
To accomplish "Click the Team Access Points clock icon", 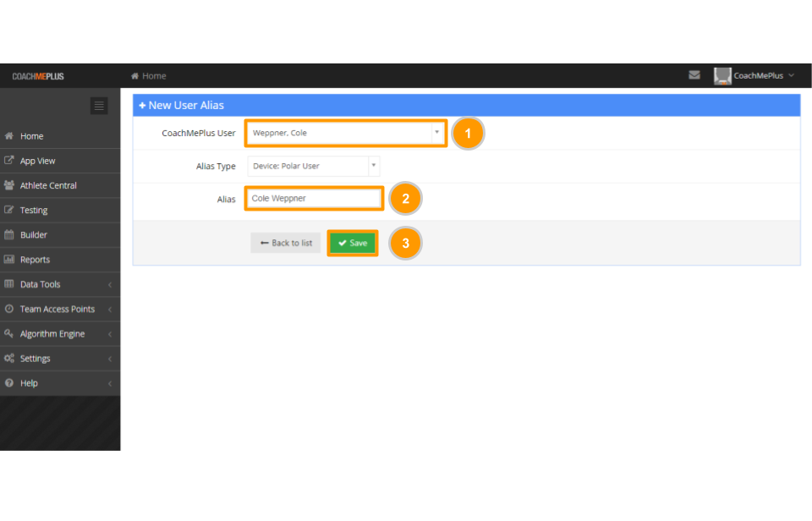I will pyautogui.click(x=9, y=309).
